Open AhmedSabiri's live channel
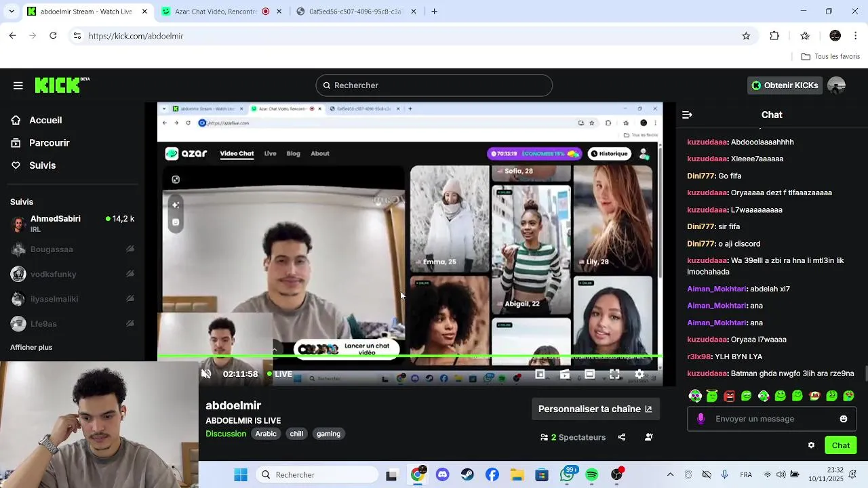868x488 pixels. point(73,224)
